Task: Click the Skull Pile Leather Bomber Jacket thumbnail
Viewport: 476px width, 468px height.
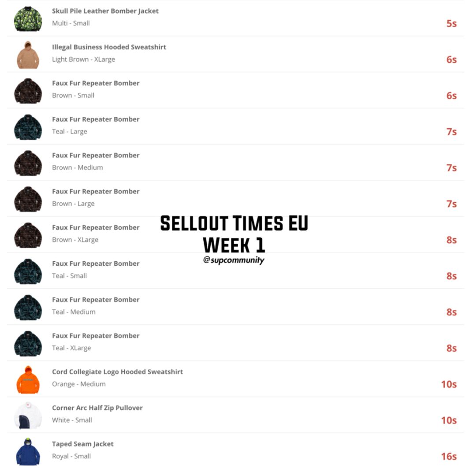Action: (x=28, y=19)
